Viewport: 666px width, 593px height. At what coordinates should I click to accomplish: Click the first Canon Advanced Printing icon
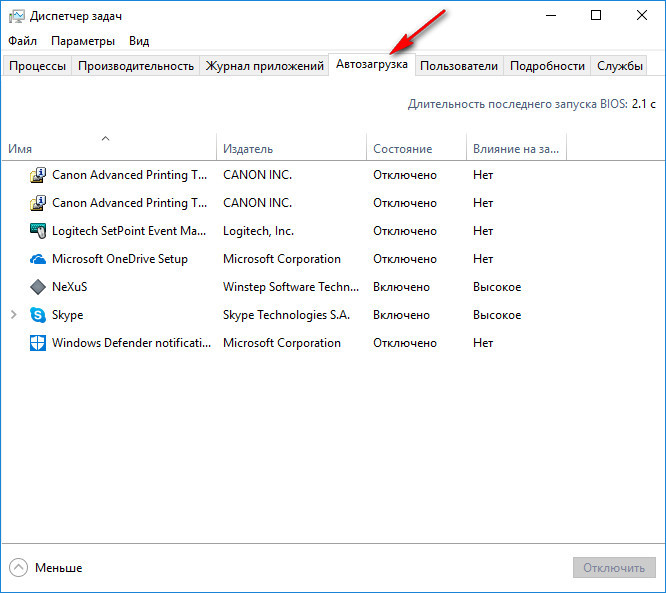tap(38, 175)
